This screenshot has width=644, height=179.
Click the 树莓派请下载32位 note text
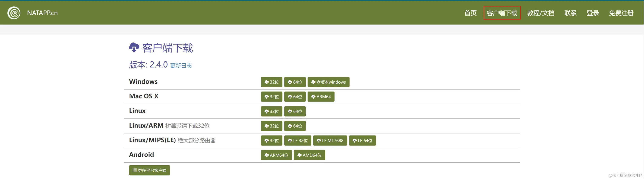point(187,126)
